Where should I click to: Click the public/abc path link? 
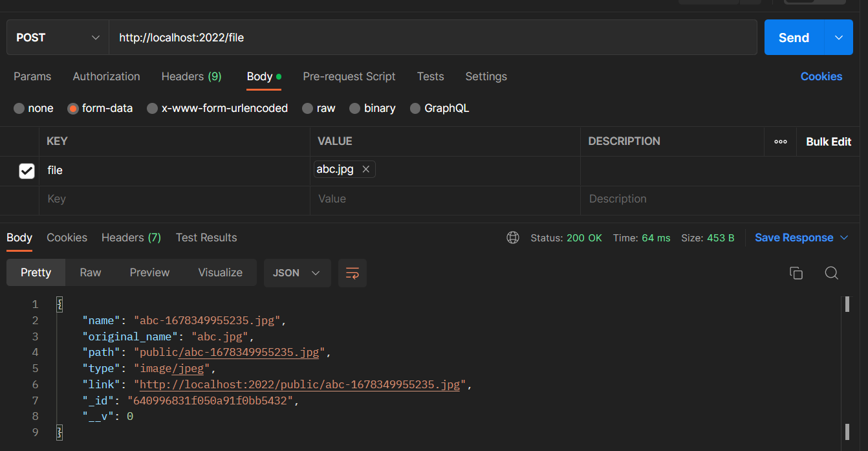(248, 353)
